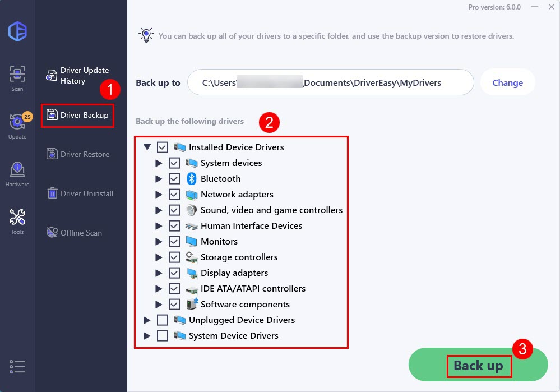
Task: Enable the Unplugged Device Drivers checkbox
Action: (x=163, y=320)
